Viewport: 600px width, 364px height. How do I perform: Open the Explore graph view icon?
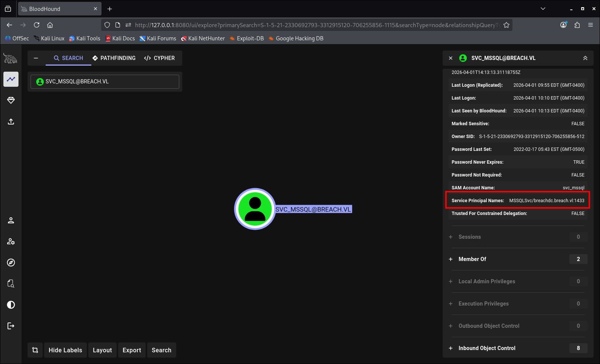click(11, 79)
